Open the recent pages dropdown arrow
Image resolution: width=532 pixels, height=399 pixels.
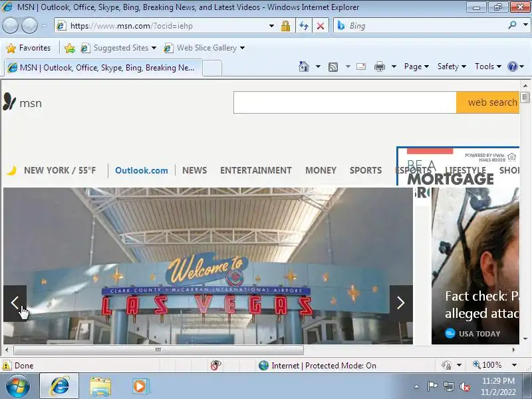point(44,25)
